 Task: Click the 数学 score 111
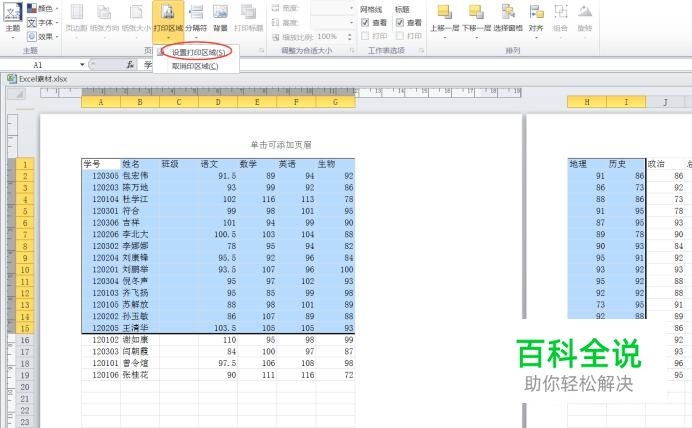pos(257,375)
